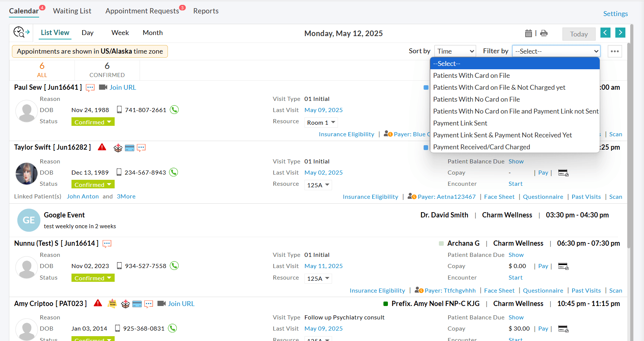
Task: Open the chat bubble icon beside Paul Sew
Action: tap(90, 87)
